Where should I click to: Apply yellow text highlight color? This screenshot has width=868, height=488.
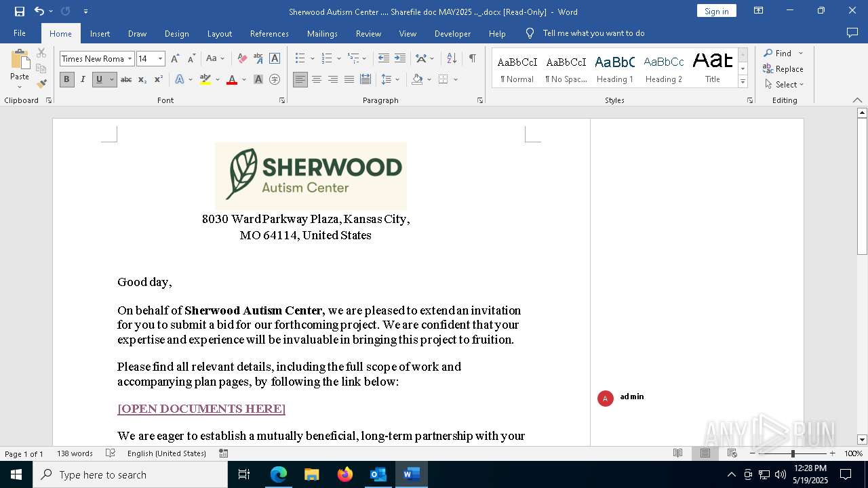coord(205,79)
